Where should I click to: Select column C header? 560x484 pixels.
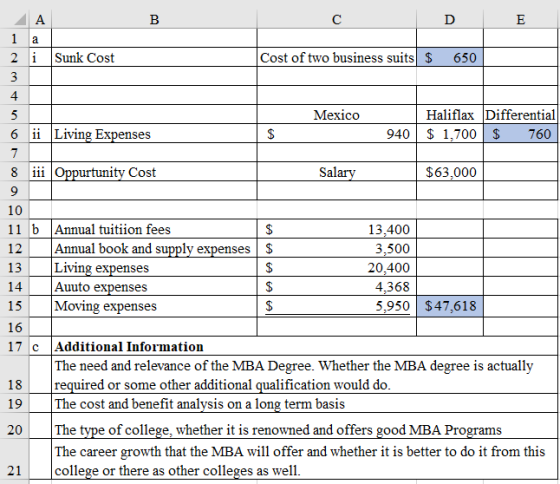(x=336, y=19)
